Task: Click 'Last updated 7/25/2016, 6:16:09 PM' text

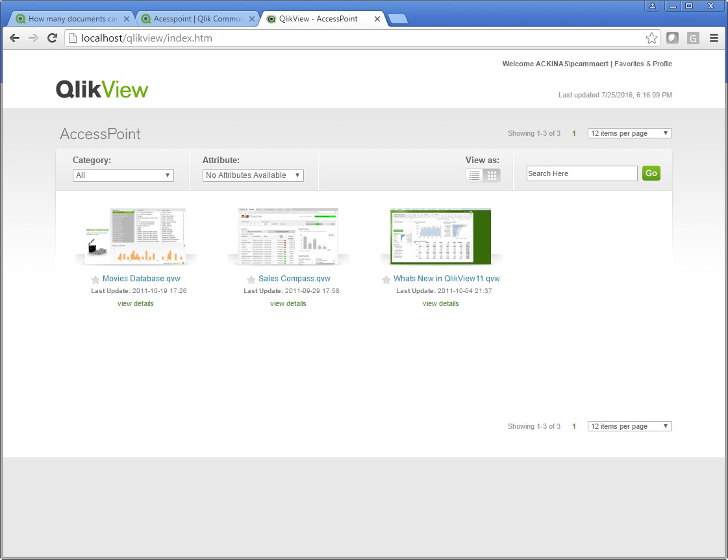Action: point(615,95)
